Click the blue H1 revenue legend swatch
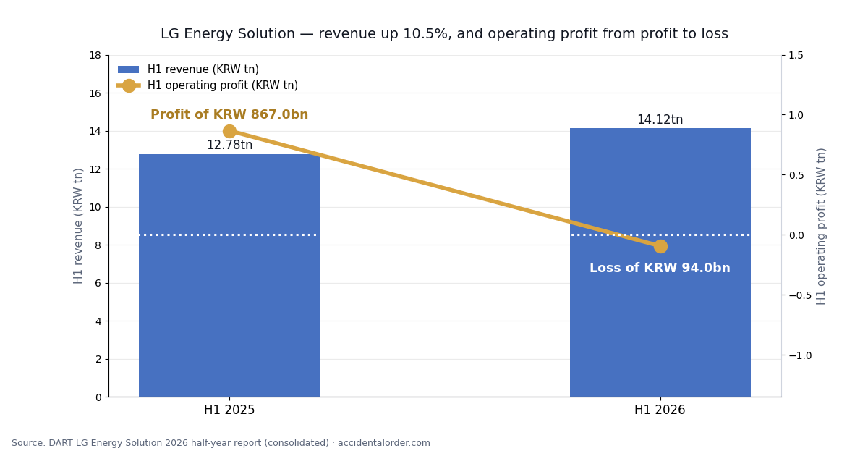The width and height of the screenshot is (868, 456). click(x=129, y=69)
